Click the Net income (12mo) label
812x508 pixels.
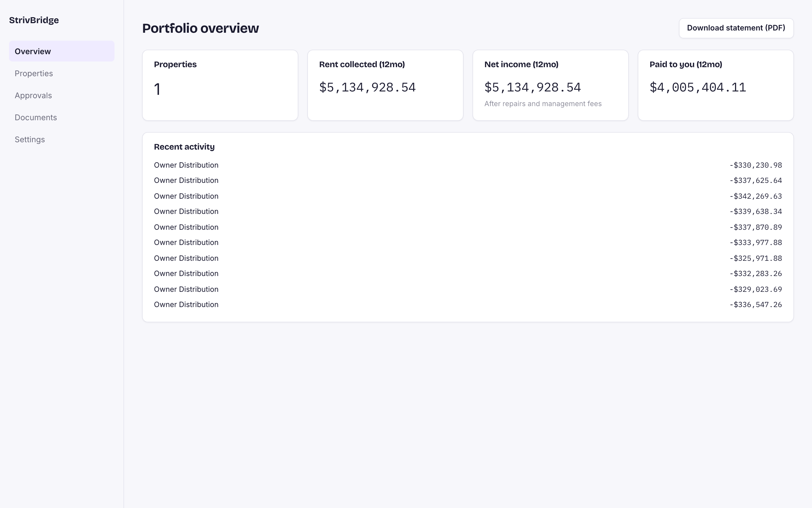click(x=521, y=64)
